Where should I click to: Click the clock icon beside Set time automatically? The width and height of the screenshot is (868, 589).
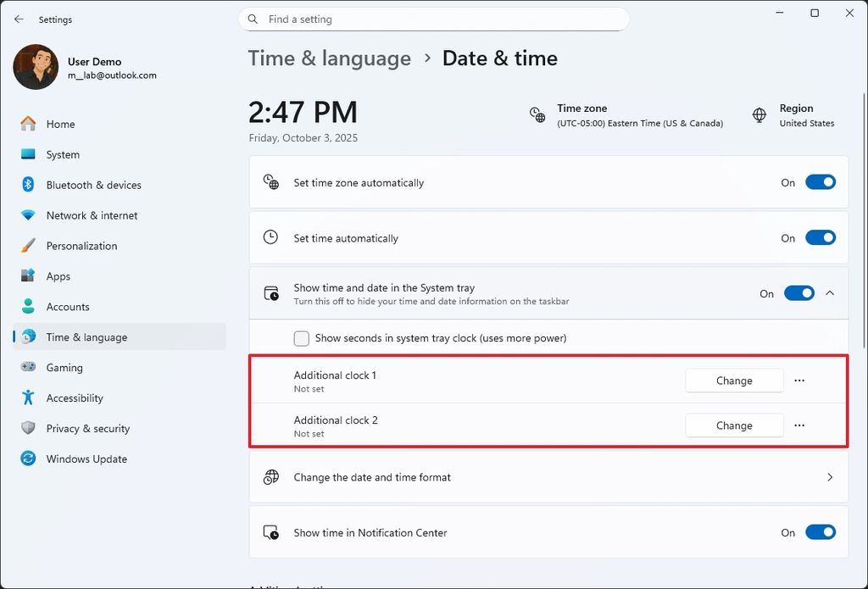click(x=270, y=237)
